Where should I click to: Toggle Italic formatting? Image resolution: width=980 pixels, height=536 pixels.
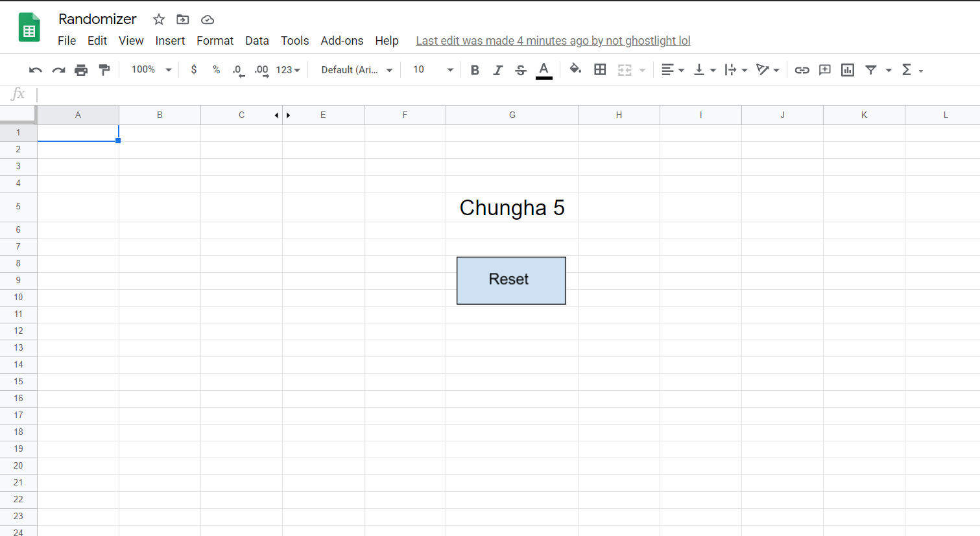coord(497,70)
